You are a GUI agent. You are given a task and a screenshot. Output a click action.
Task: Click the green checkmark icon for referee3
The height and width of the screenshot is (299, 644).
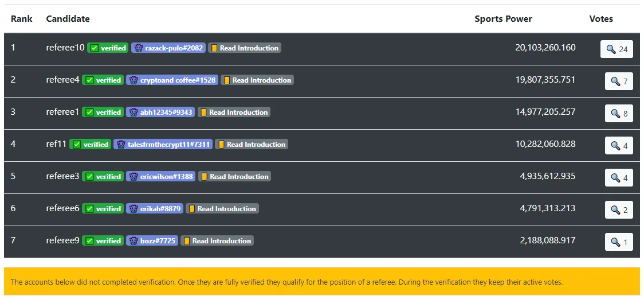[x=89, y=176]
